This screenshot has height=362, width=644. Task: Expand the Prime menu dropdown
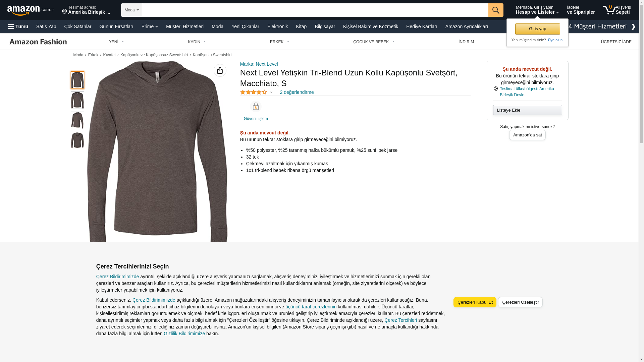(150, 26)
